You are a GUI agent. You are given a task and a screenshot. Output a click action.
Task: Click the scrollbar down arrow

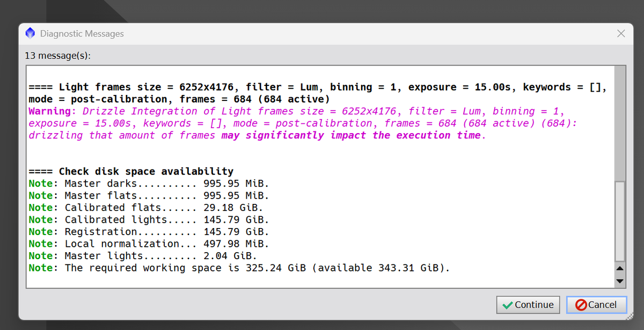pos(620,281)
